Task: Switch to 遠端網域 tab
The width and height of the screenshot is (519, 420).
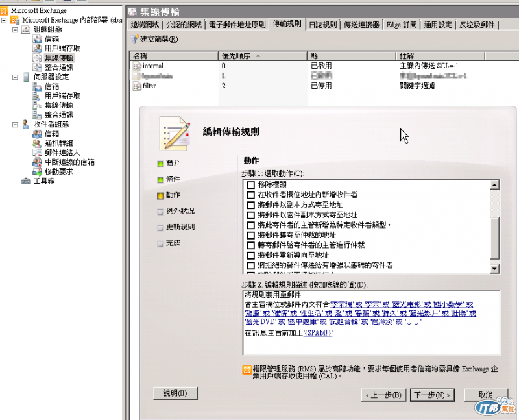Action: (145, 25)
